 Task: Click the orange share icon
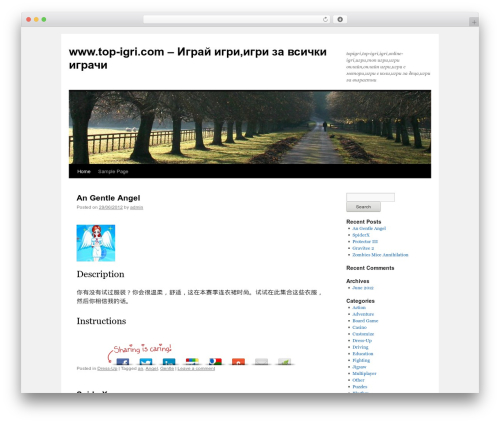click(238, 362)
